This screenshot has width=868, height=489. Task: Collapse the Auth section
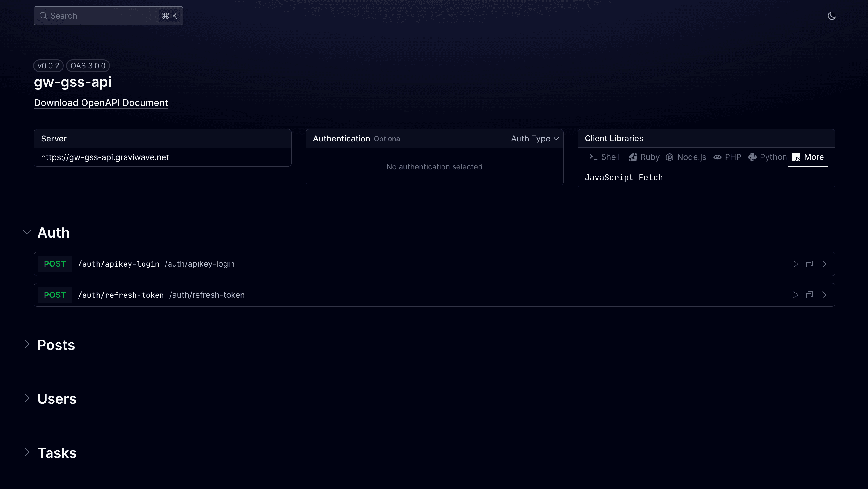pyautogui.click(x=27, y=232)
